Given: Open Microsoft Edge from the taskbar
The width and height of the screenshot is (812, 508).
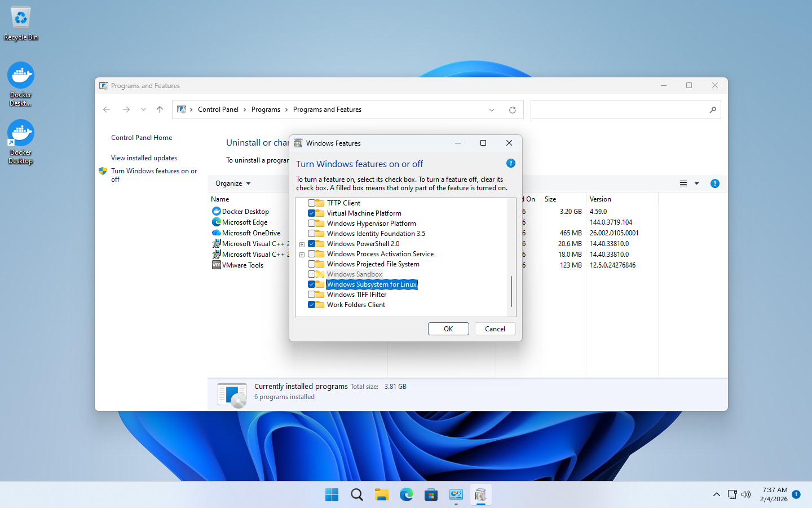Looking at the screenshot, I should [x=406, y=495].
